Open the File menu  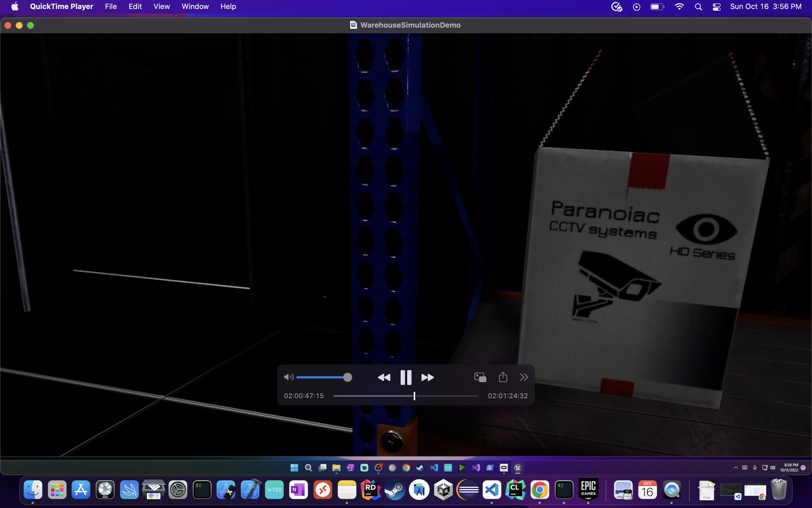click(x=111, y=6)
